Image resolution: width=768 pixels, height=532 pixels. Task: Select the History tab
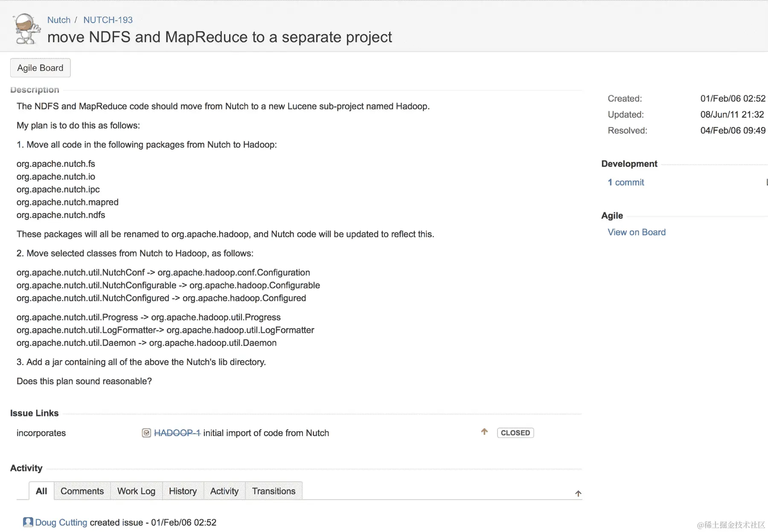183,491
